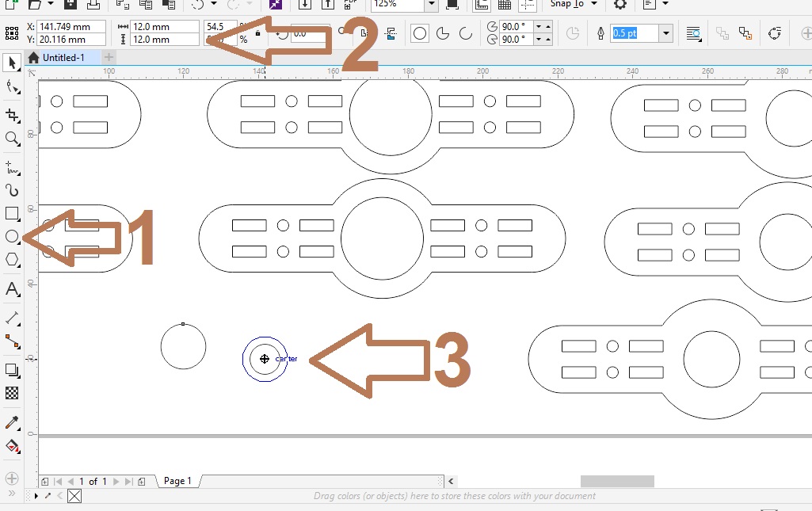
Task: Click the document palette eyedropper icon
Action: 48,496
